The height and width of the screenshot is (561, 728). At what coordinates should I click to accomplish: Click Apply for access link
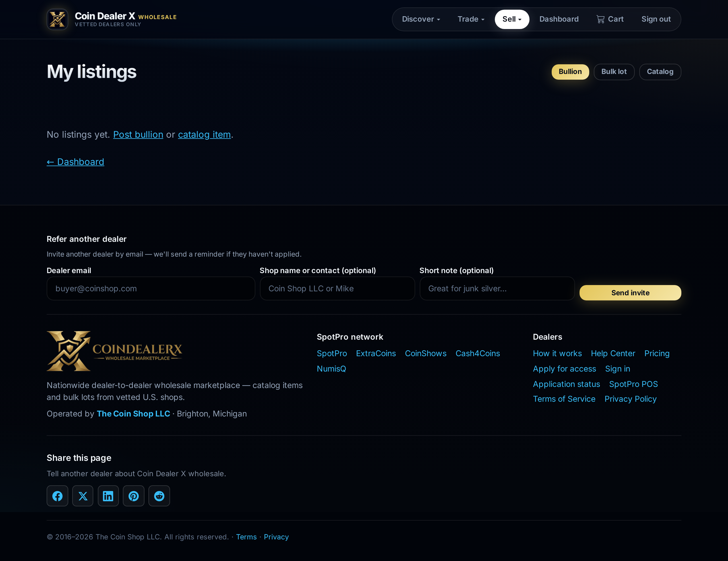pyautogui.click(x=564, y=369)
